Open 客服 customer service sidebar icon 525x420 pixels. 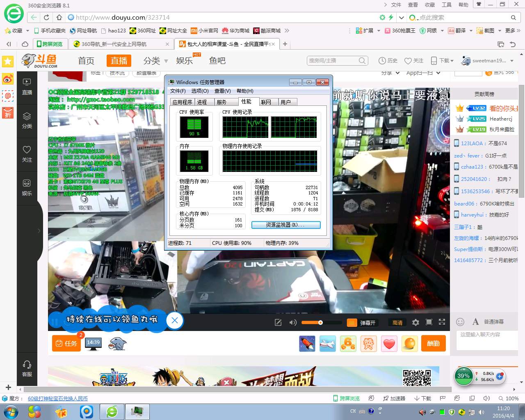pos(27,369)
